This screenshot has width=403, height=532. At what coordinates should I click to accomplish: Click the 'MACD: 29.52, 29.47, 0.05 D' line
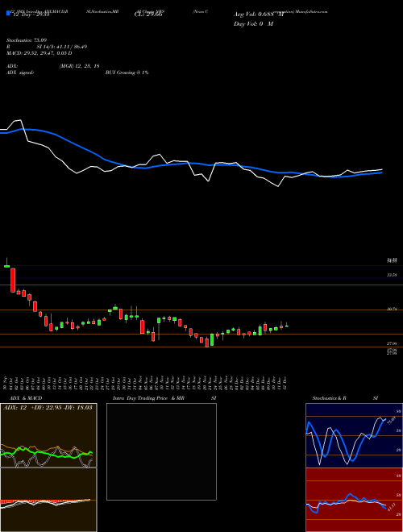tap(39, 53)
